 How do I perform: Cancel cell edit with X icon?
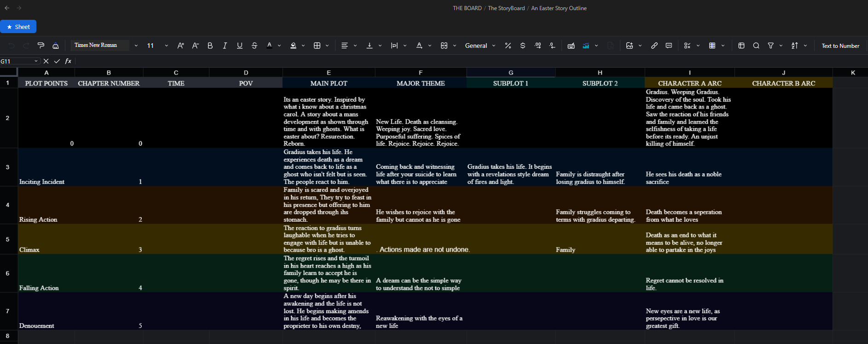(46, 61)
